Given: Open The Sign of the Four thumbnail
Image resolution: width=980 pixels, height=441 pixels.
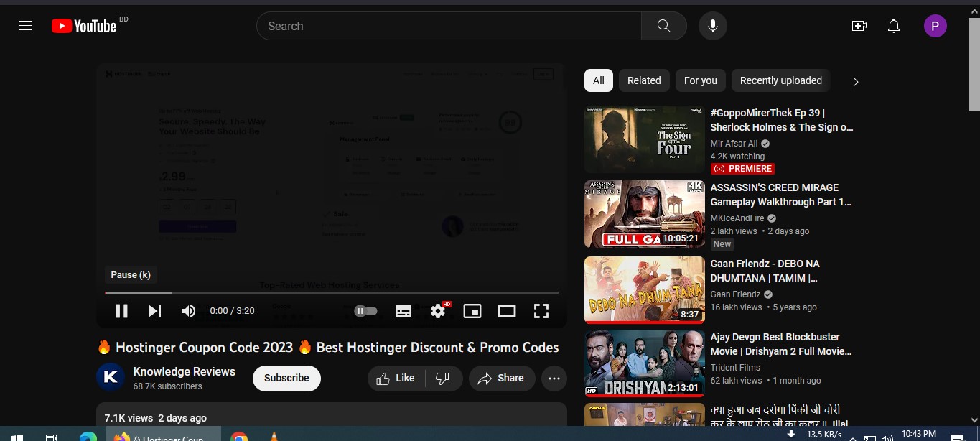Looking at the screenshot, I should tap(645, 140).
